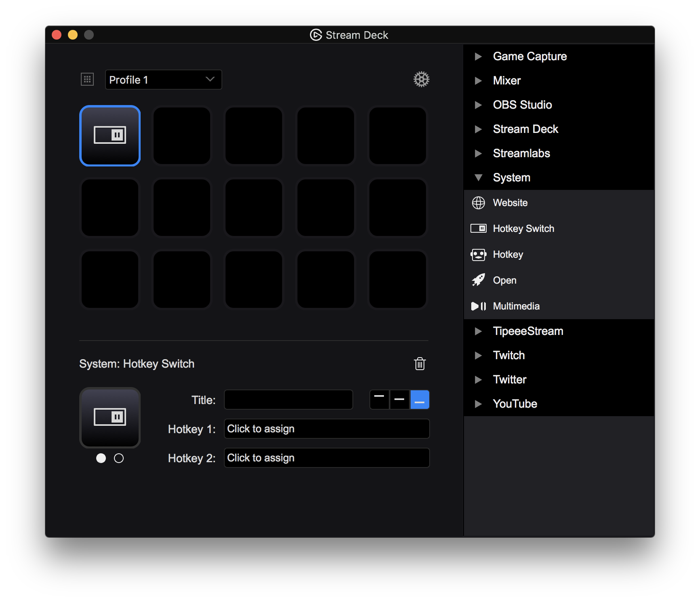Expand the Game Capture category
This screenshot has width=700, height=602.
pos(478,57)
